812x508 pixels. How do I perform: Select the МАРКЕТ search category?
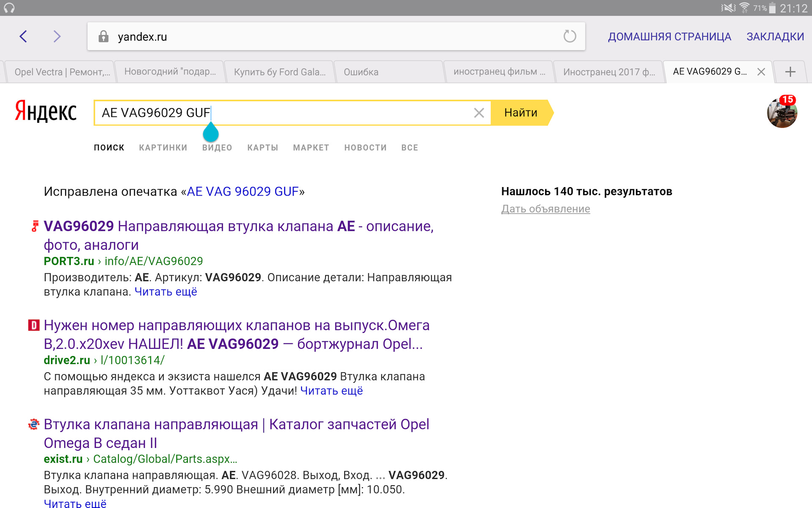pos(311,148)
